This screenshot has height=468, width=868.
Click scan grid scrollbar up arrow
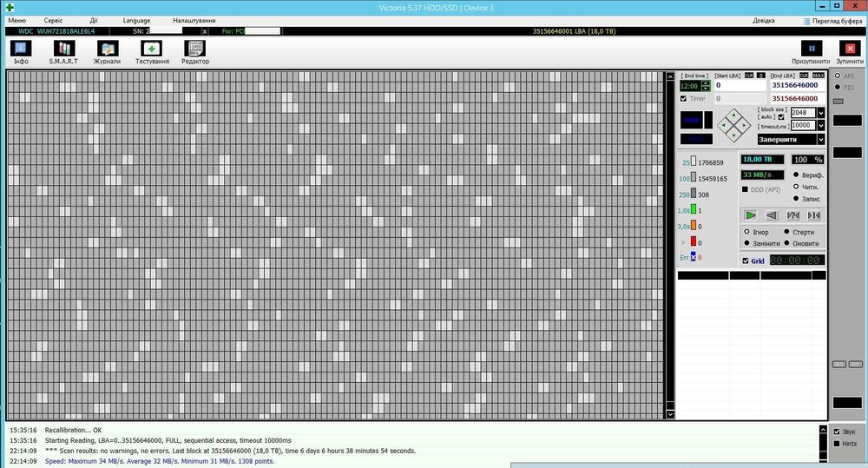tap(670, 76)
